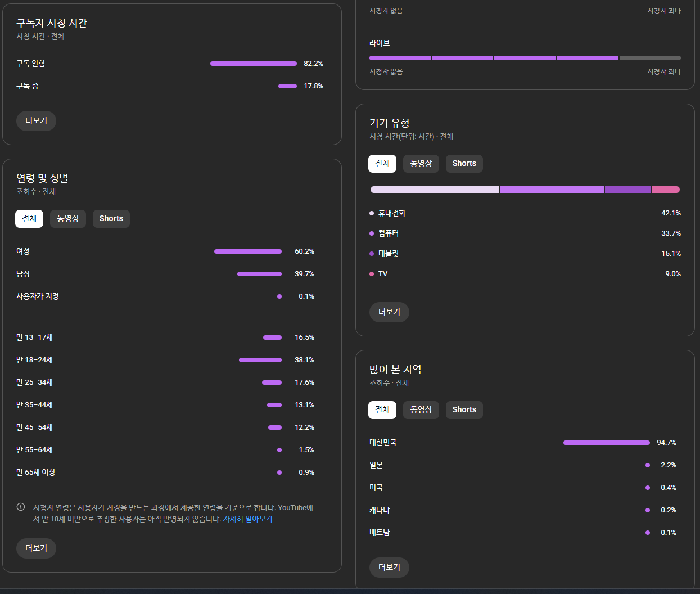This screenshot has height=594, width=700.
Task: Select the 전체 tab in 연령 및 성별
Action: (29, 219)
